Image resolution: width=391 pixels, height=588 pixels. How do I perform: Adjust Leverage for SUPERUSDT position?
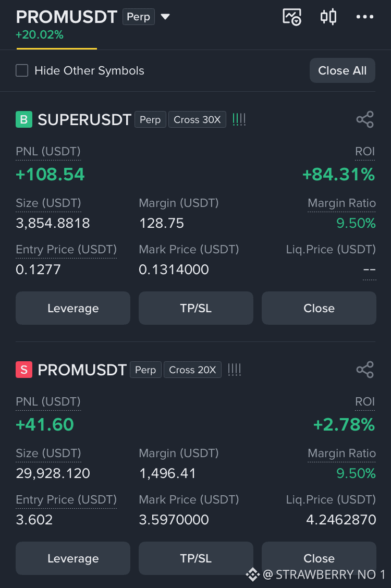pos(73,308)
